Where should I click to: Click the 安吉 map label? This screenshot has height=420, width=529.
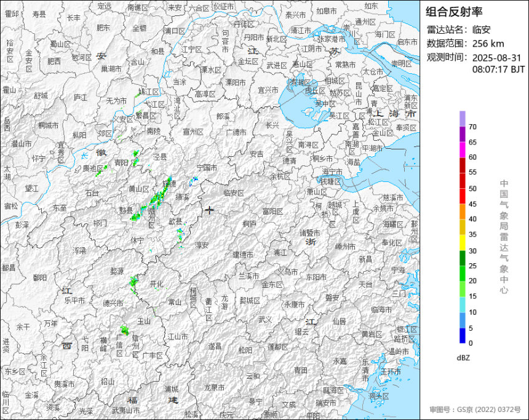point(257,154)
